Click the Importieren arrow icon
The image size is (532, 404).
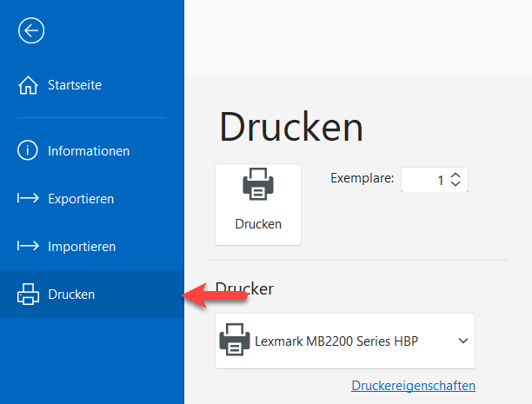28,247
